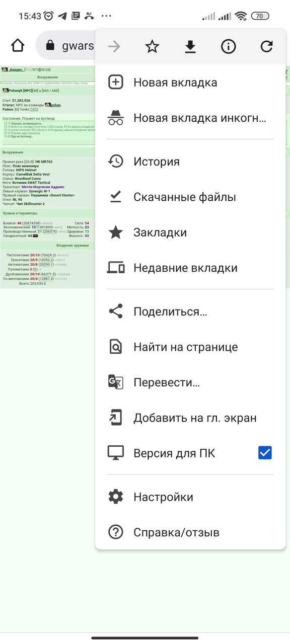Open История from the menu

tap(190, 162)
